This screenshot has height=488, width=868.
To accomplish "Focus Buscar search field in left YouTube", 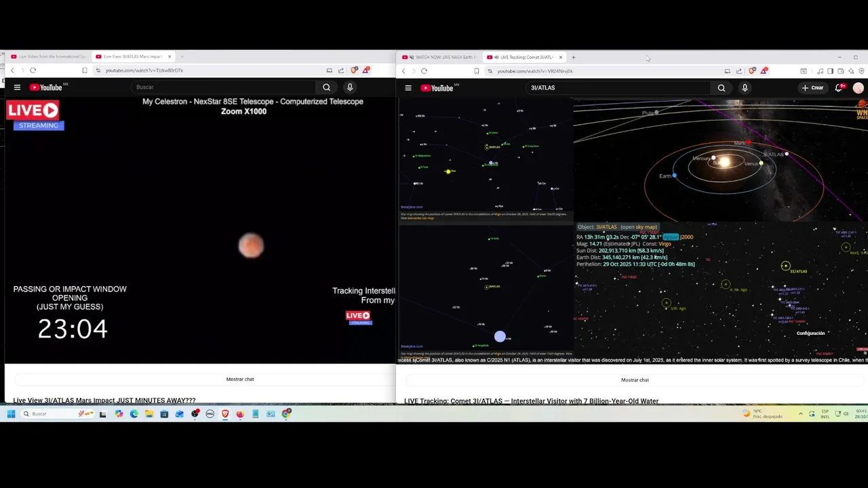I will 224,87.
